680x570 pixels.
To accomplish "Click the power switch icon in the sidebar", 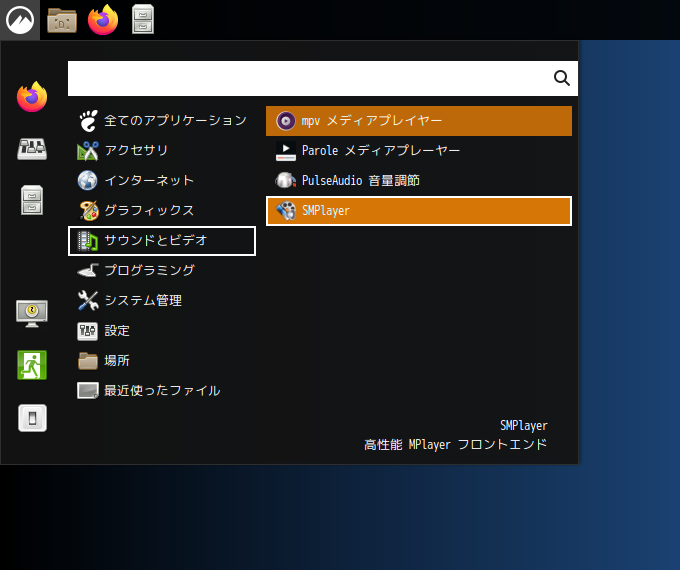I will (x=33, y=418).
